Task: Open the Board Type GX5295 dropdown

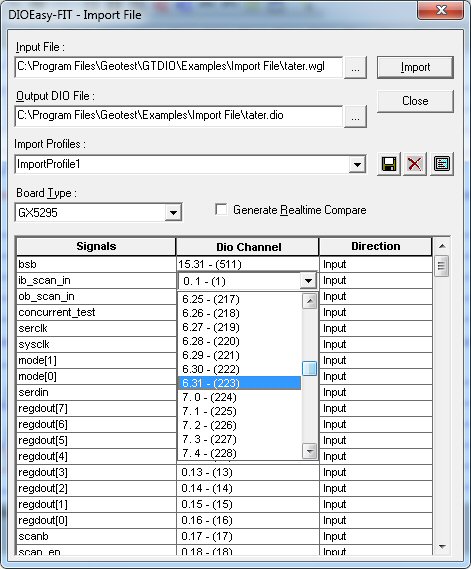Action: 173,212
